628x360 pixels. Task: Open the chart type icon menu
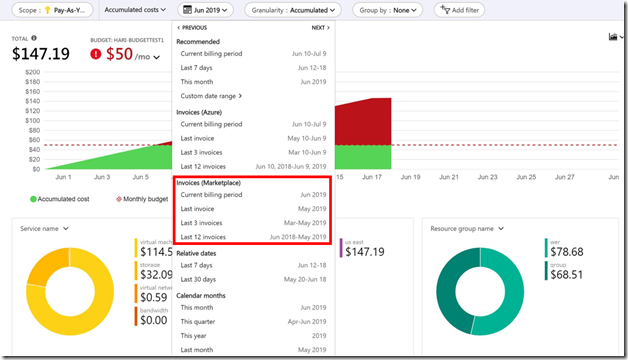(x=615, y=37)
